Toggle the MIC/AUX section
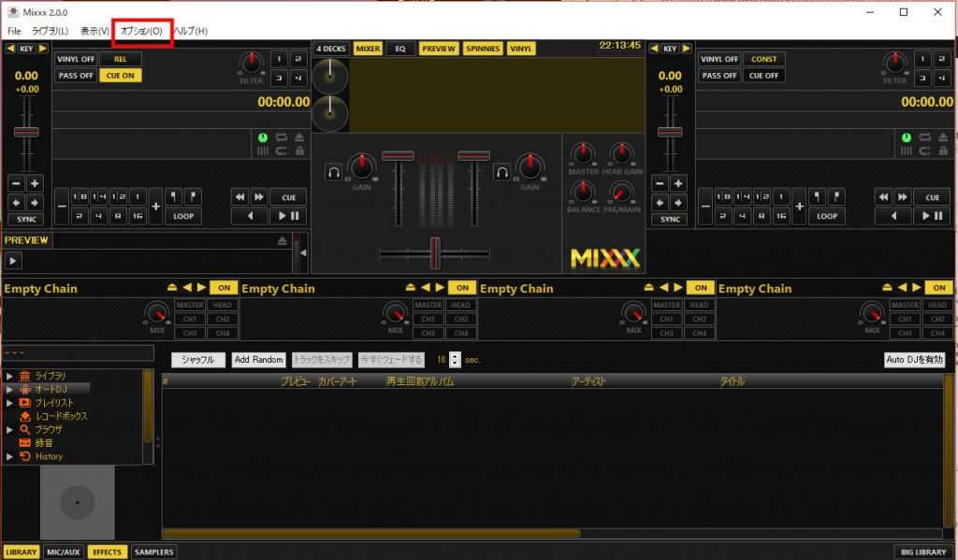The image size is (958, 560). coord(64,552)
